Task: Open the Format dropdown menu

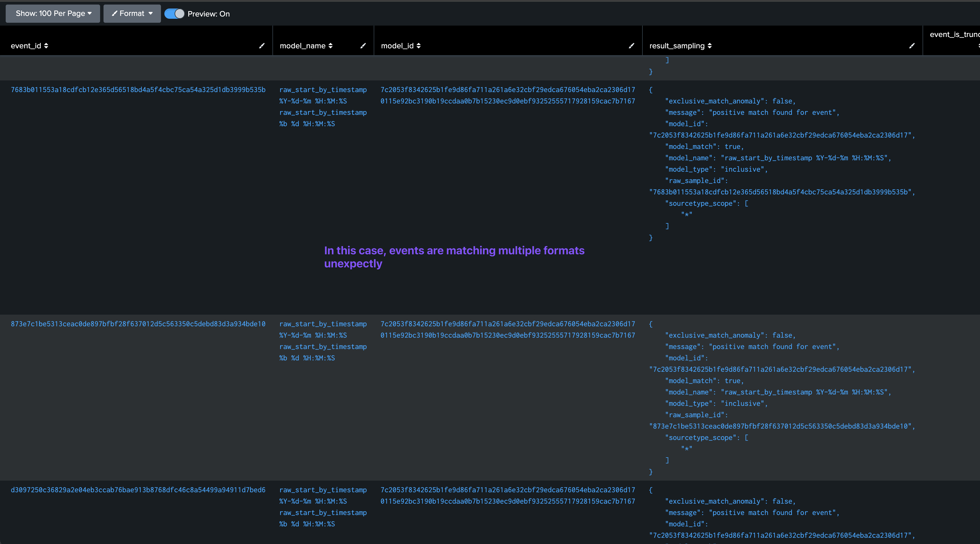Action: (132, 14)
